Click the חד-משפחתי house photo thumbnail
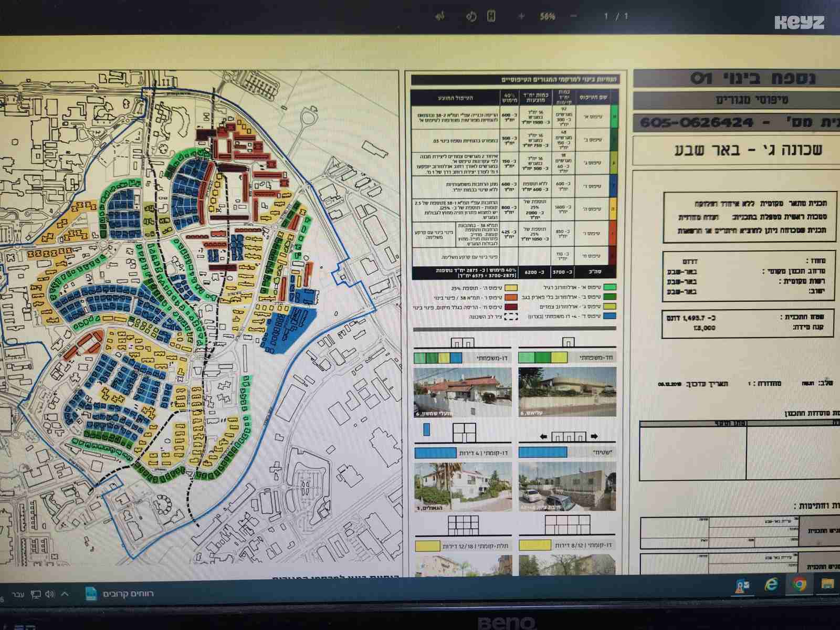 coord(568,392)
